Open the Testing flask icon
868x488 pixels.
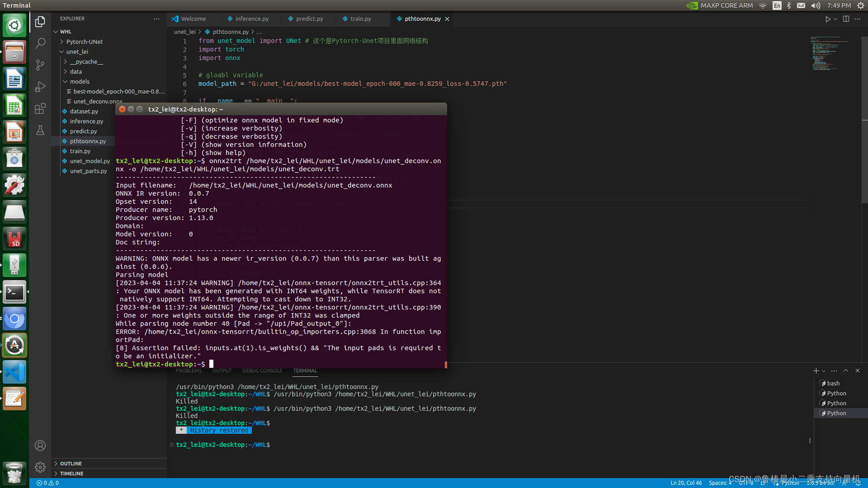pos(40,131)
